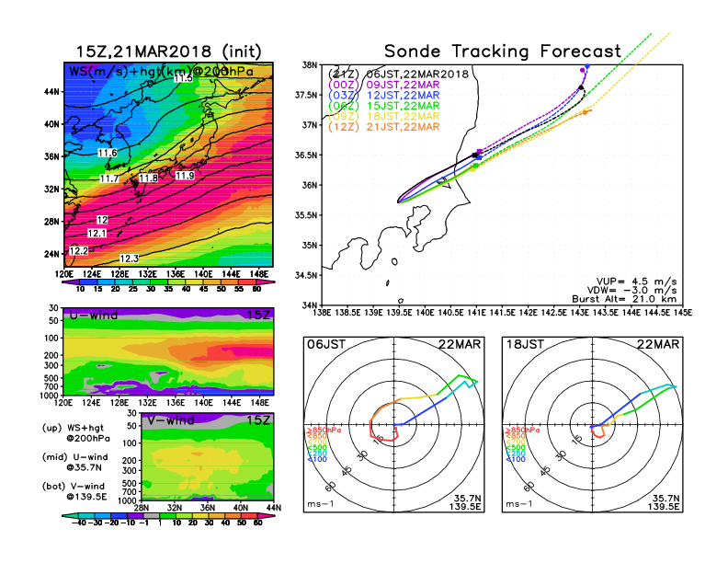Click the "(bot) V-wind @139.5E" caption

(x=74, y=491)
